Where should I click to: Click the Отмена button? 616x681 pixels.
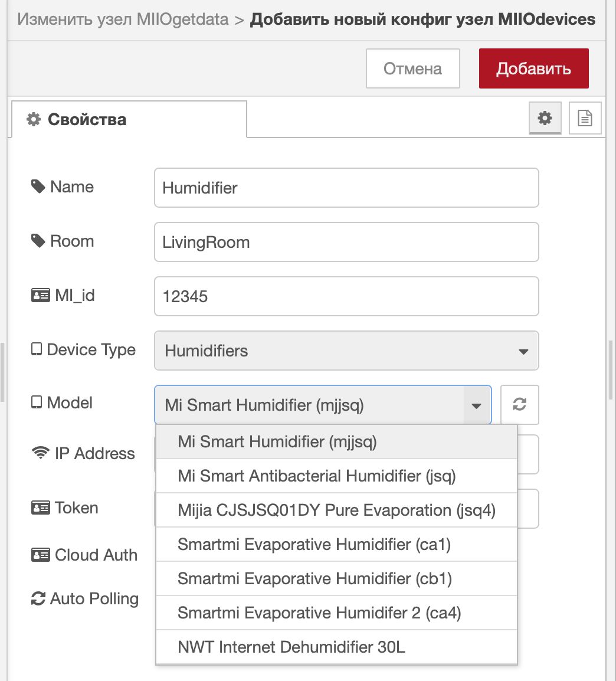tap(413, 68)
